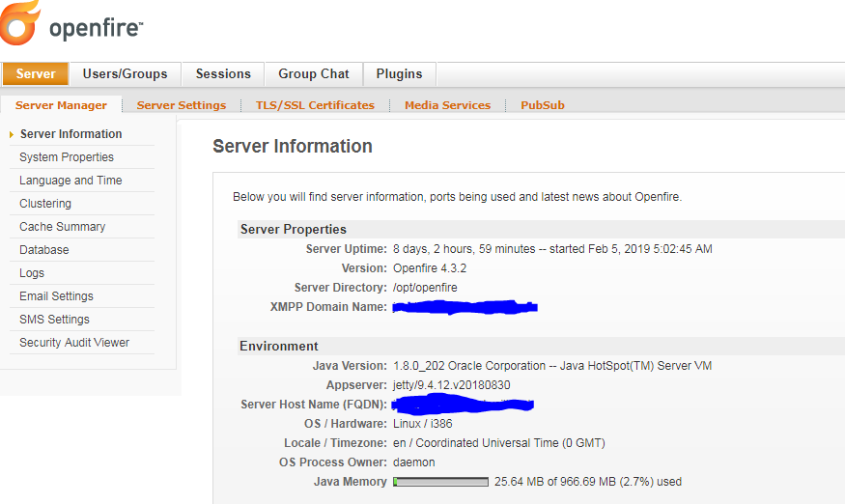Open TLS/SSL Certificates subtab
This screenshot has height=504, width=845.
pos(315,105)
